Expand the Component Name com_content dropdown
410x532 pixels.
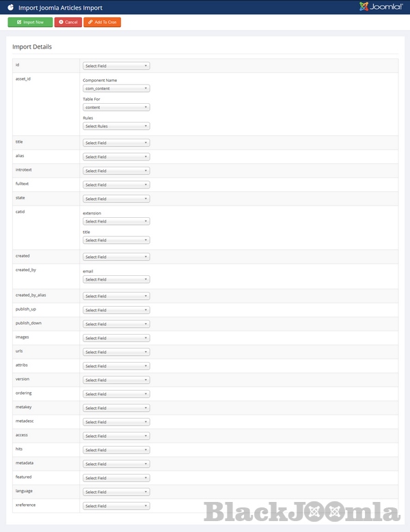pos(116,89)
